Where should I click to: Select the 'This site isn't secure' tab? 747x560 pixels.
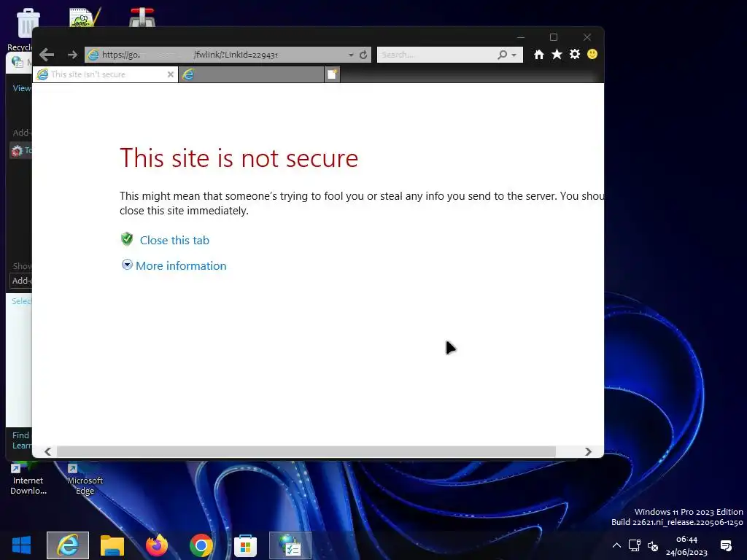105,74
